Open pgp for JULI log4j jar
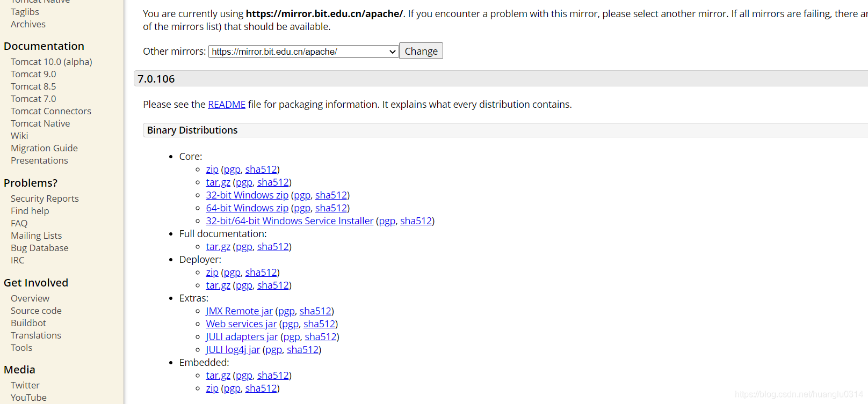The height and width of the screenshot is (404, 868). pos(273,349)
